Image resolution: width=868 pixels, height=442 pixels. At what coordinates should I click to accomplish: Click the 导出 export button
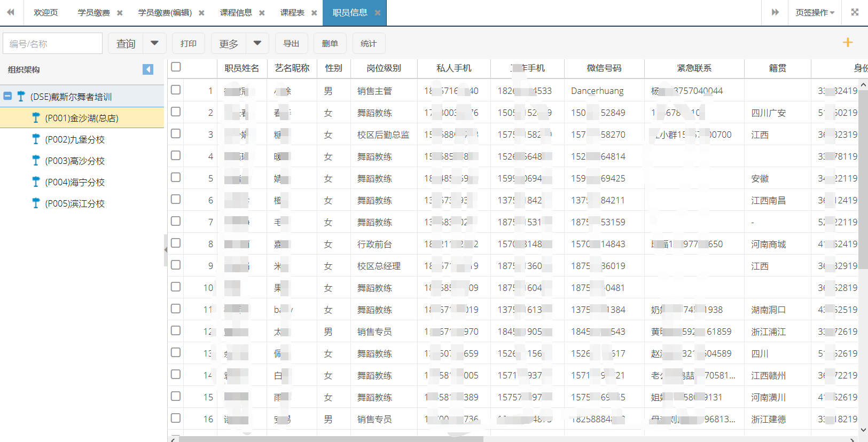coord(291,43)
